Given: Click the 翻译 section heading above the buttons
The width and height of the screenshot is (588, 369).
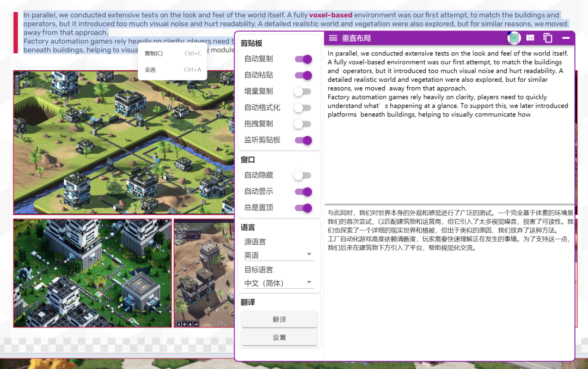Looking at the screenshot, I should (x=248, y=302).
